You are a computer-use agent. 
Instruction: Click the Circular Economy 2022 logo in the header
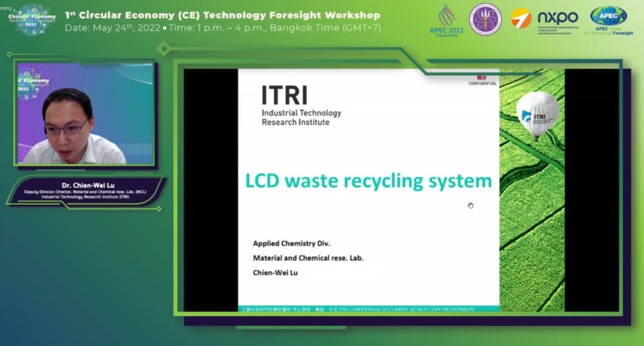click(31, 20)
